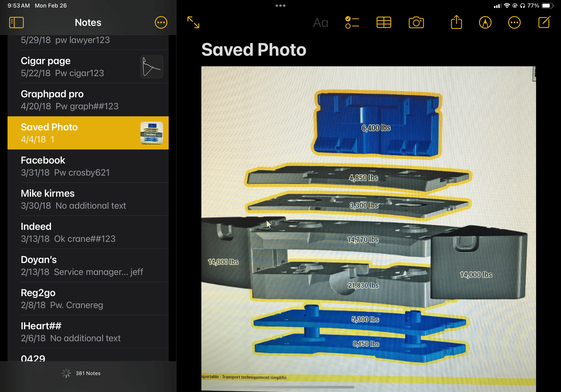This screenshot has height=392, width=561.
Task: Open the Facebook note
Action: pyautogui.click(x=88, y=166)
